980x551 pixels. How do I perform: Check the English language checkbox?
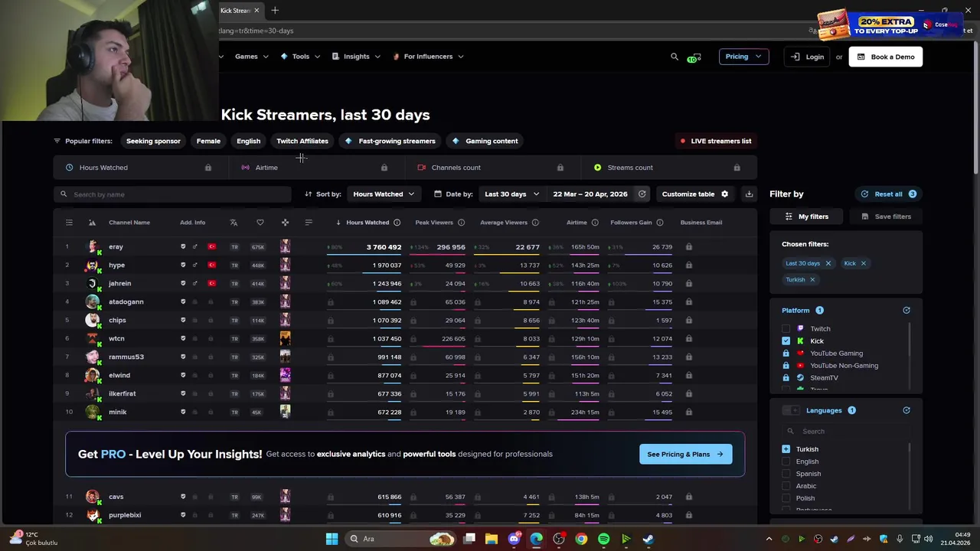pyautogui.click(x=786, y=461)
